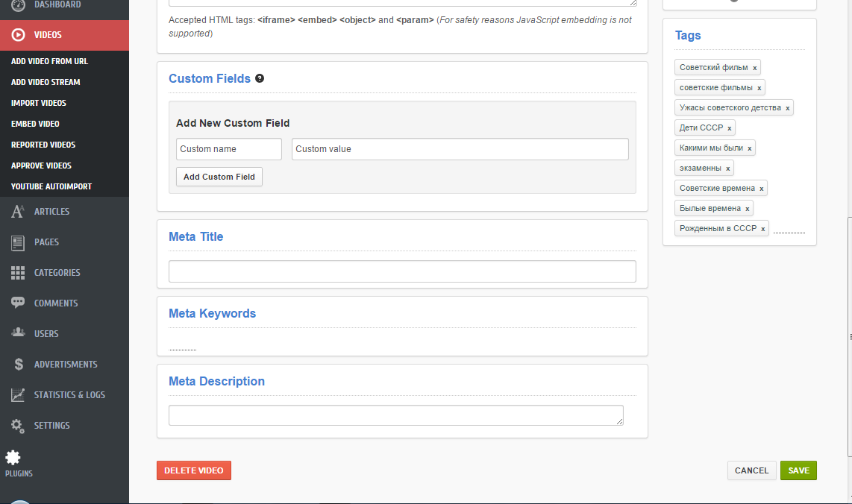
Task: Click the Pages icon in sidebar
Action: pyautogui.click(x=19, y=242)
